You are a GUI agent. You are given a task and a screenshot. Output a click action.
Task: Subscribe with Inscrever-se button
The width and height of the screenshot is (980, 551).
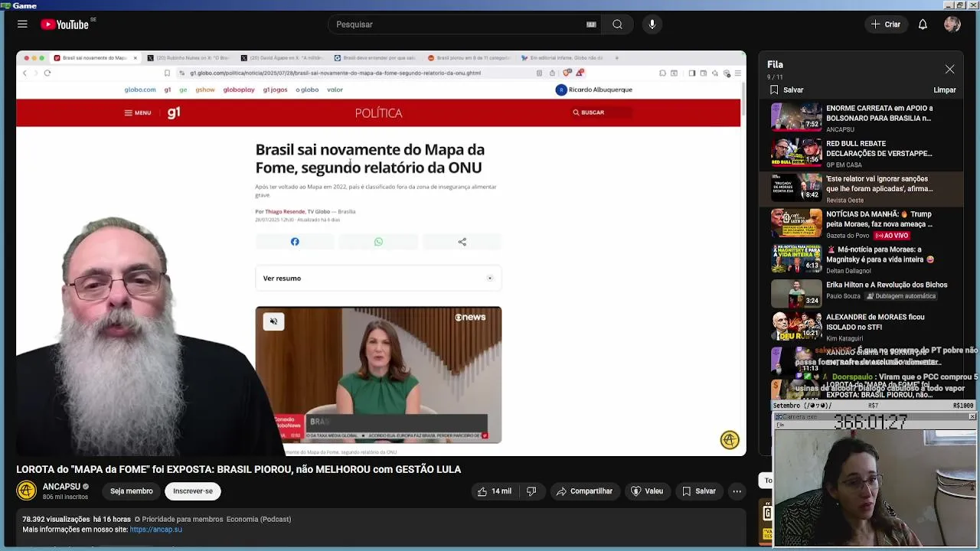tap(193, 491)
